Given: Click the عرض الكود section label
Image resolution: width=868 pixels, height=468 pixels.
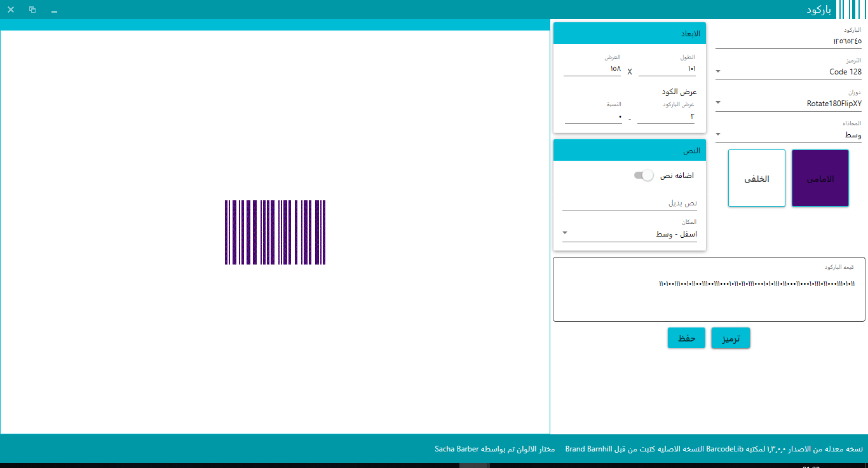Looking at the screenshot, I should (x=679, y=92).
